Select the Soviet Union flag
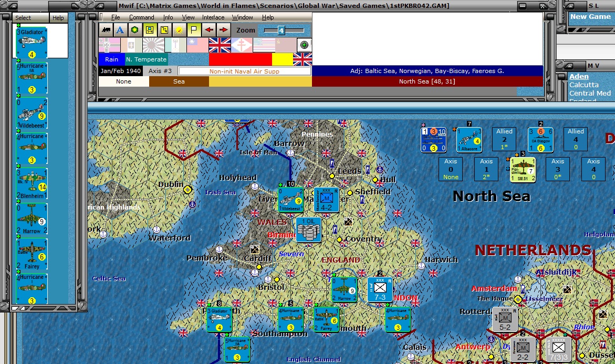The width and height of the screenshot is (615, 364). [x=286, y=45]
